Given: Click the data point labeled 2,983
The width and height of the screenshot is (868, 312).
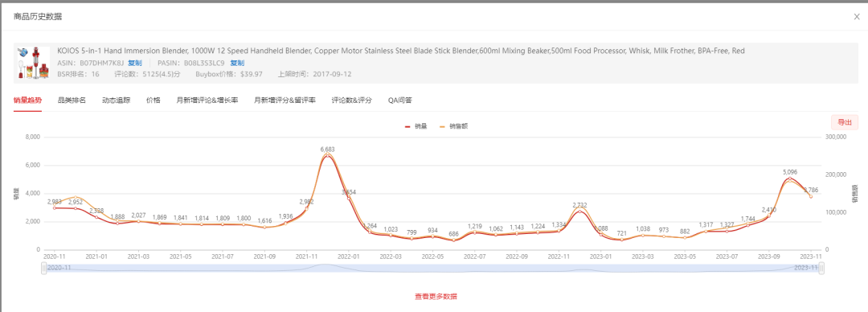Looking at the screenshot, I should [55, 207].
